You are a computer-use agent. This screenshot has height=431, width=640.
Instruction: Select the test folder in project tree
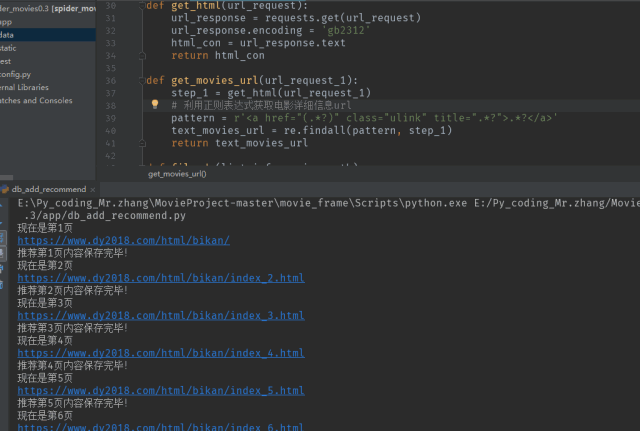point(6,61)
